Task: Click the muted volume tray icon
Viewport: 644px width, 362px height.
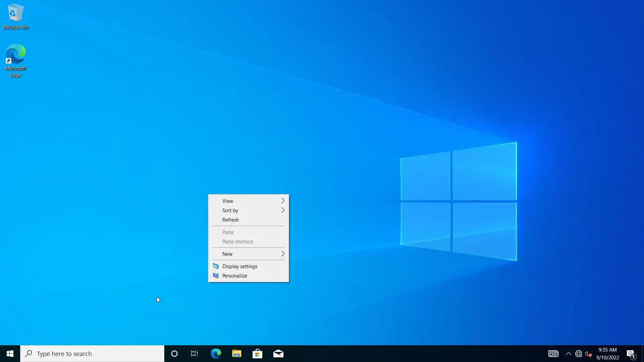Action: pos(588,354)
